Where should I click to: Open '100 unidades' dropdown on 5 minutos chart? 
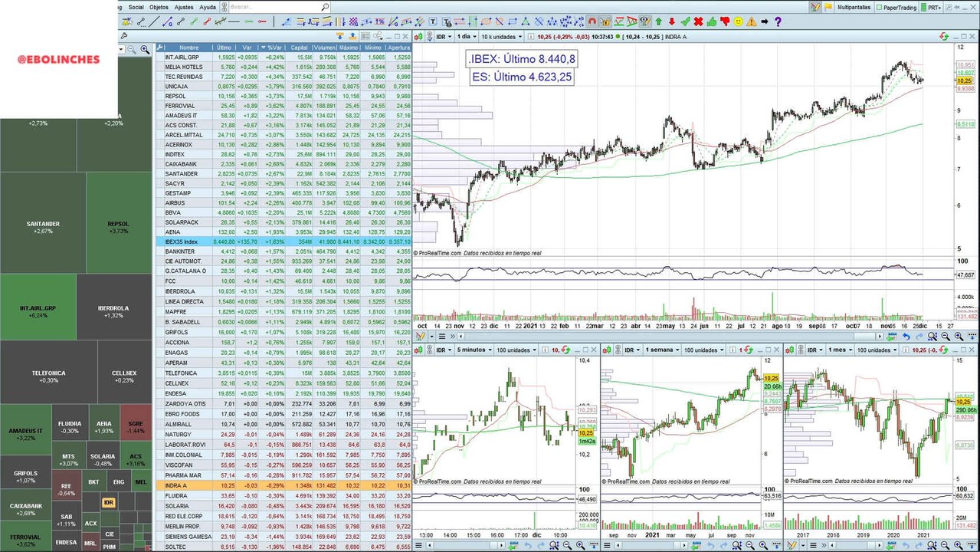click(x=516, y=350)
